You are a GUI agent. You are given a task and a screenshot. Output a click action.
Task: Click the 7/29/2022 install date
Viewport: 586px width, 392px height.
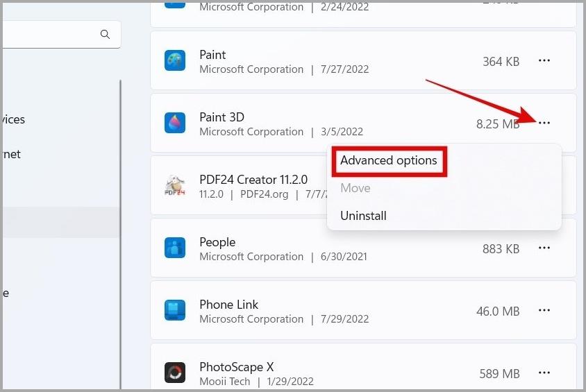[344, 319]
